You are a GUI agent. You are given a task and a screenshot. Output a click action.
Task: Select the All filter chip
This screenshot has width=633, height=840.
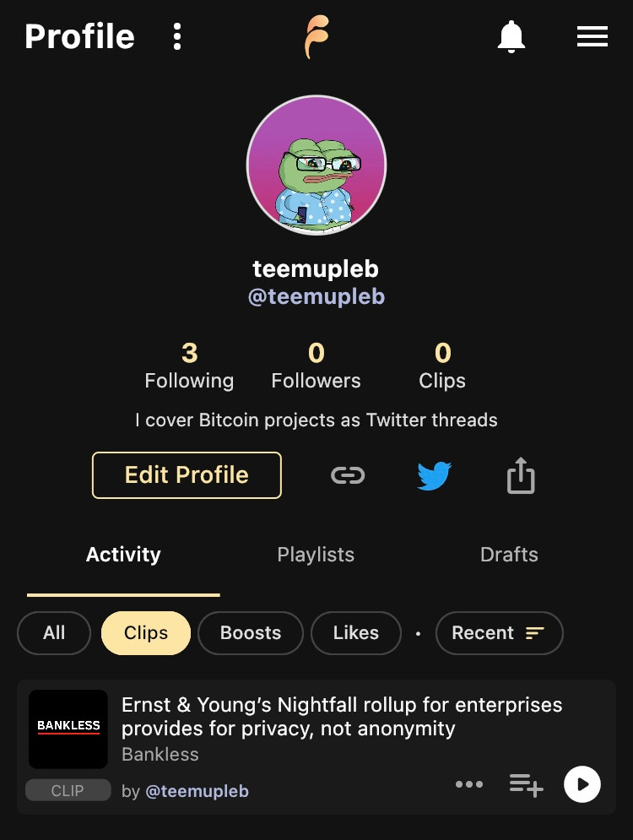[54, 633]
